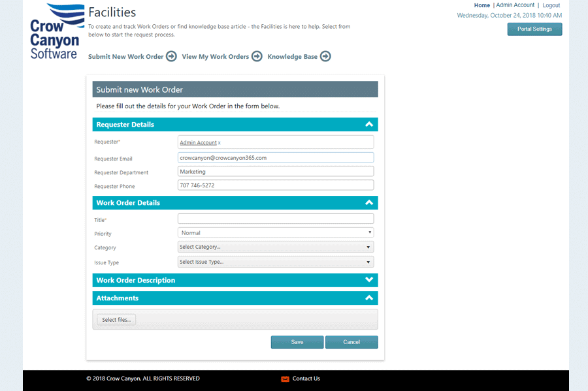The width and height of the screenshot is (588, 391).
Task: Click into the empty Title field
Action: click(x=276, y=219)
